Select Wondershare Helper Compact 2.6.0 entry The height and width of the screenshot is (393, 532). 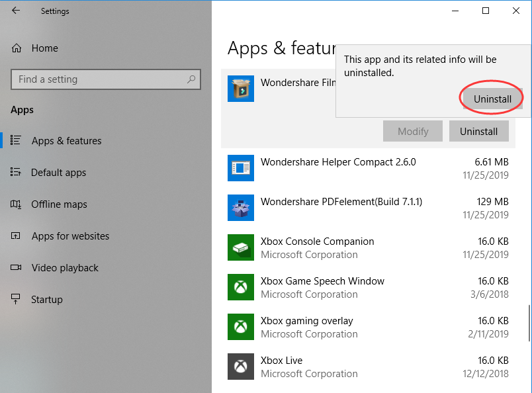point(368,168)
